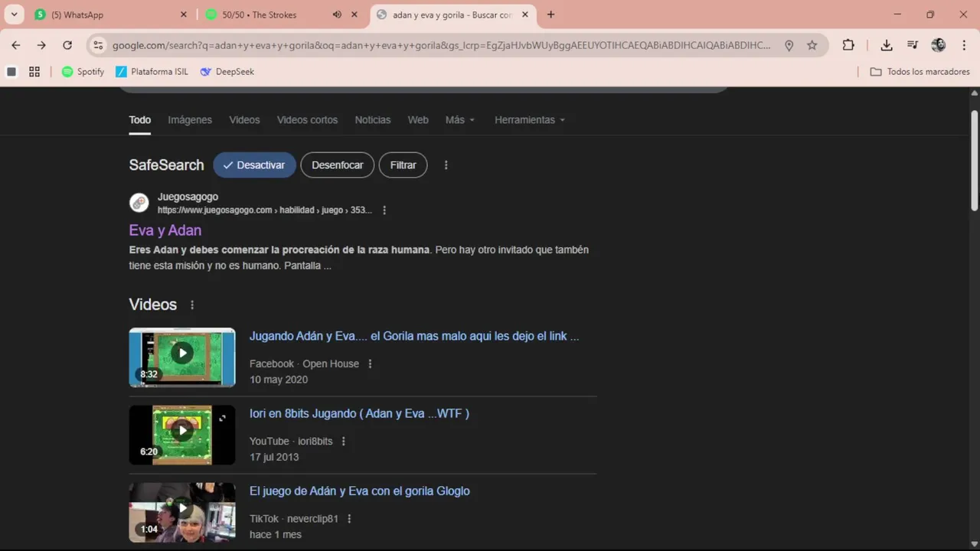Select the Todo search tab
The height and width of the screenshot is (551, 980).
pos(139,120)
